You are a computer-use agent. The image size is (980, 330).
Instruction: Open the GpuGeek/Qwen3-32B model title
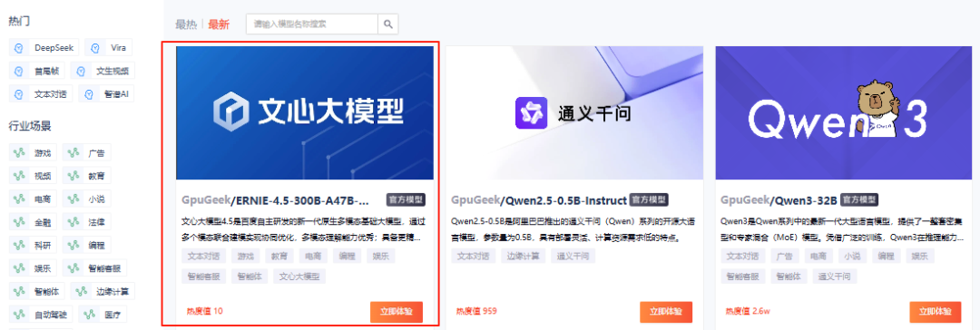(779, 200)
